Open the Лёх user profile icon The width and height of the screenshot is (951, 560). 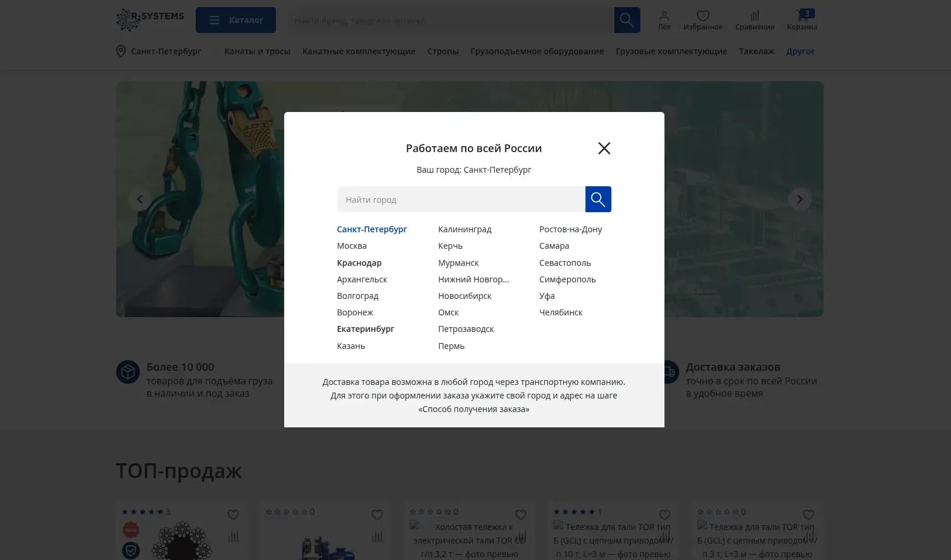pos(664,20)
